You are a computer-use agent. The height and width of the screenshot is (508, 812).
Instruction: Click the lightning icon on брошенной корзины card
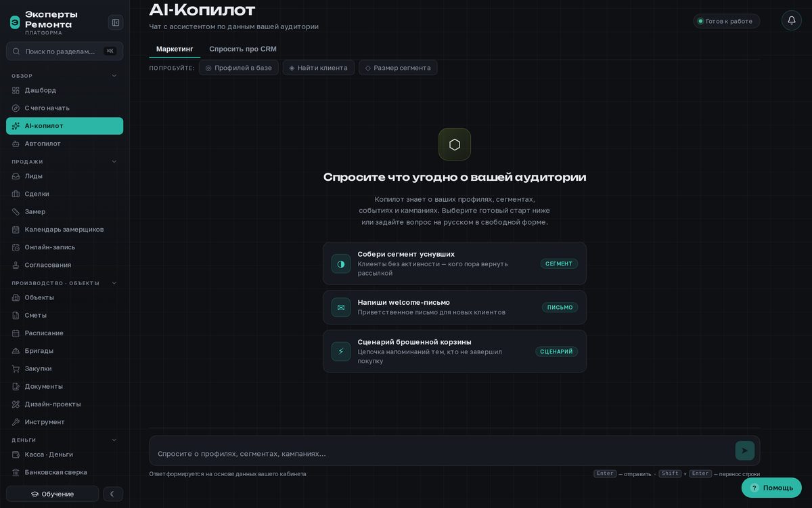pyautogui.click(x=341, y=352)
